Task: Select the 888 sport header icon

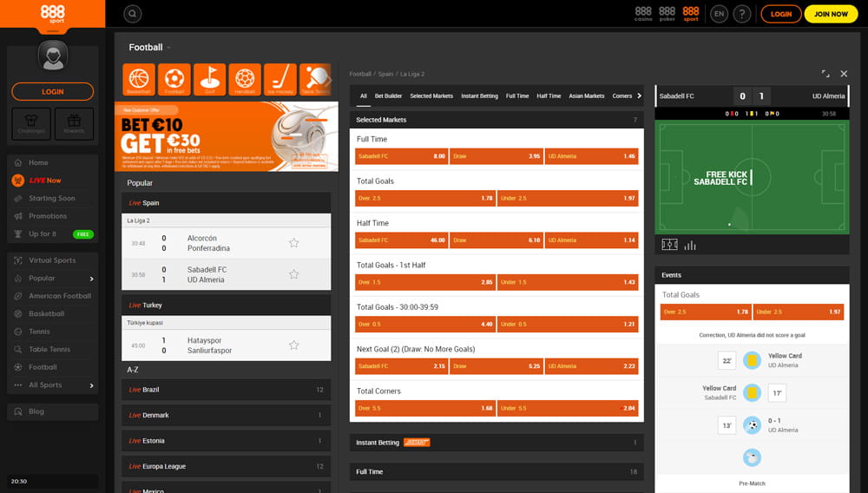Action: (x=691, y=14)
